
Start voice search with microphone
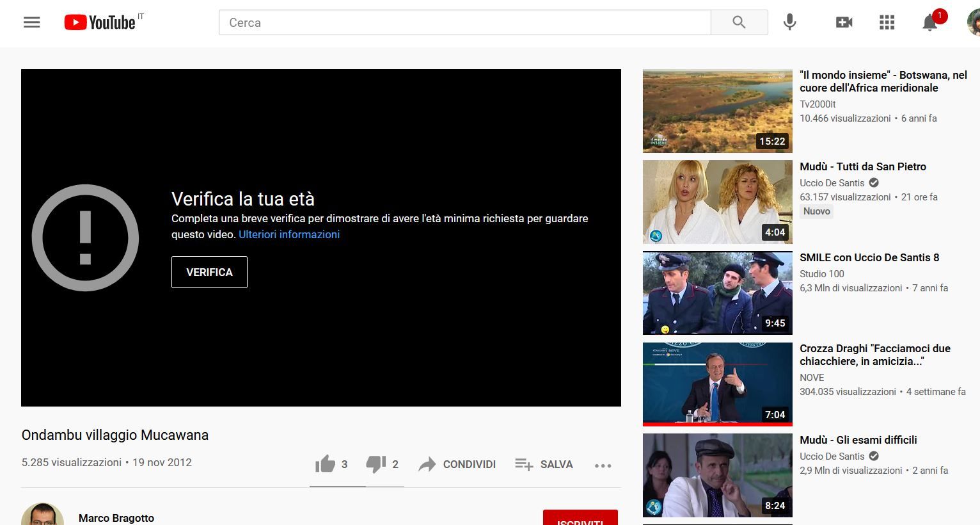[790, 22]
